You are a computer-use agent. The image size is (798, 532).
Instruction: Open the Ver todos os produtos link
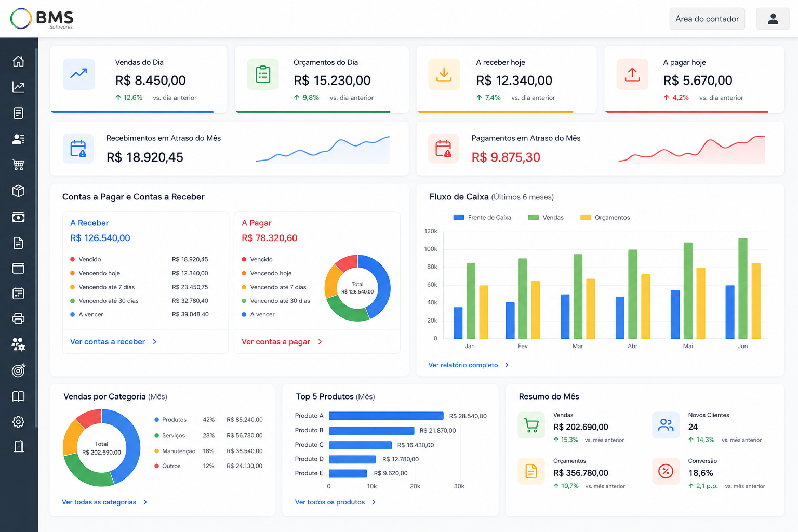335,502
